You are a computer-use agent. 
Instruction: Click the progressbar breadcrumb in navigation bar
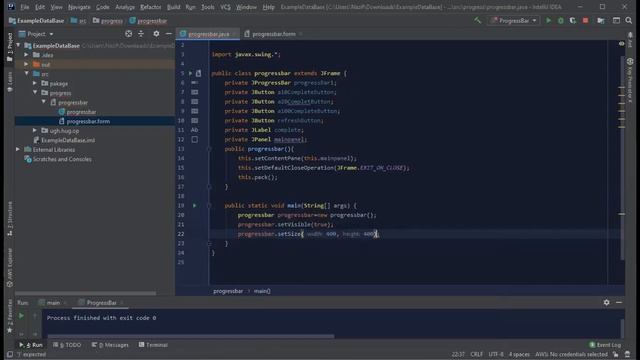148,21
